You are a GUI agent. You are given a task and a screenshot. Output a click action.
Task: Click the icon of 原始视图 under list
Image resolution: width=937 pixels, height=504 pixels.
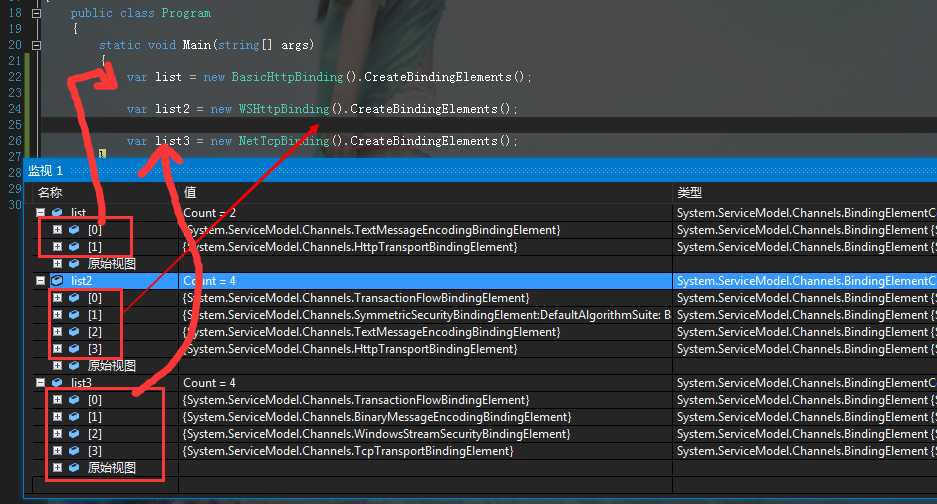[x=74, y=264]
